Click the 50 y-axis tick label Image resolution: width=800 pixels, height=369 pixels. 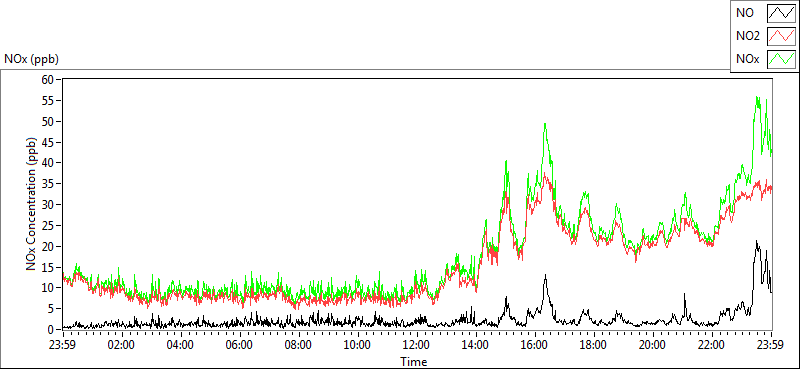click(48, 121)
